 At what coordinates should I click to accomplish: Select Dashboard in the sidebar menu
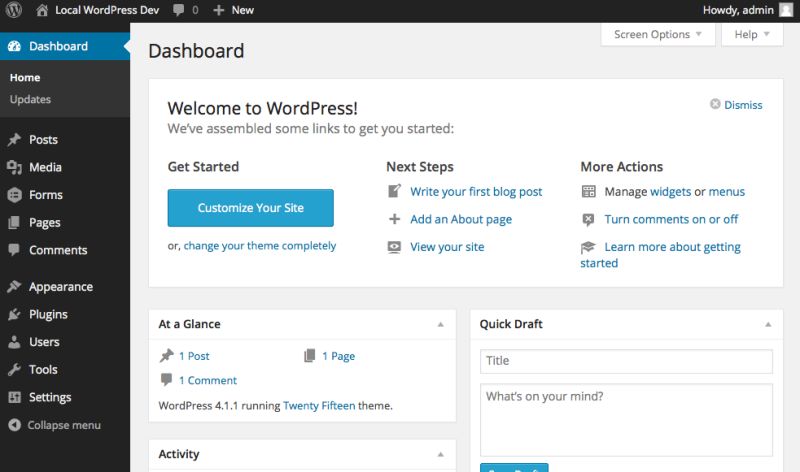click(x=65, y=46)
